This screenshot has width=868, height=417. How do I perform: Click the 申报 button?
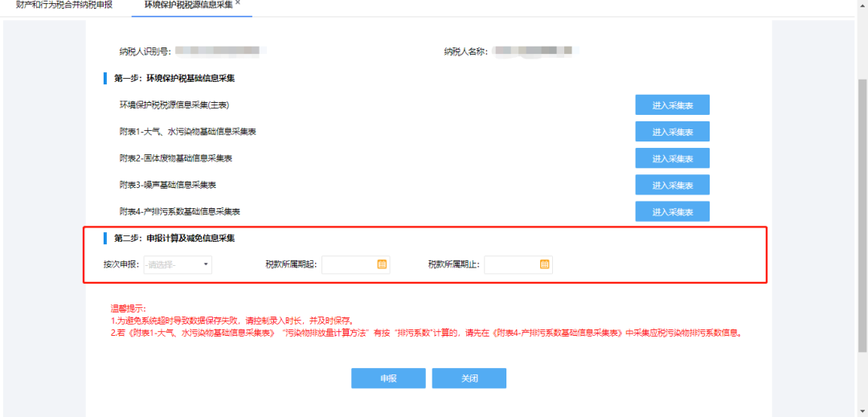tap(388, 378)
